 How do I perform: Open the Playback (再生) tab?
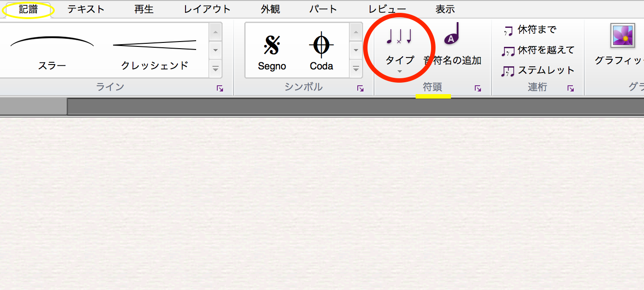144,9
